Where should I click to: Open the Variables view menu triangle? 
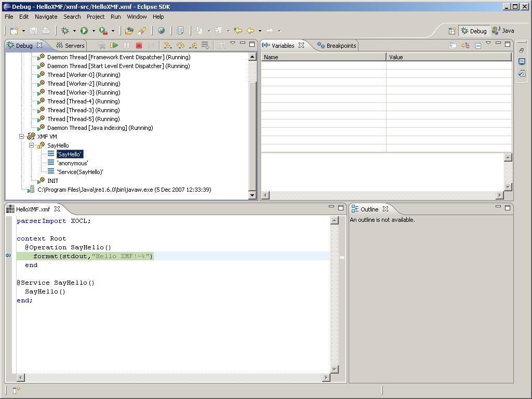tap(488, 43)
